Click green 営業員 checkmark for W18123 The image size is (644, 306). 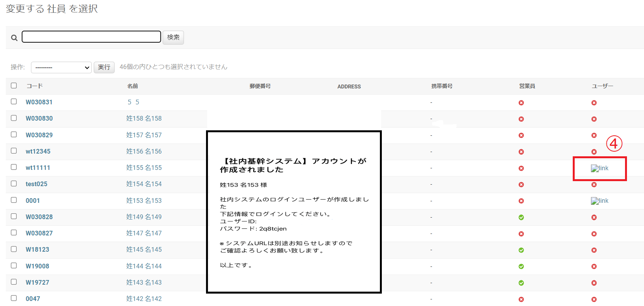tap(521, 250)
